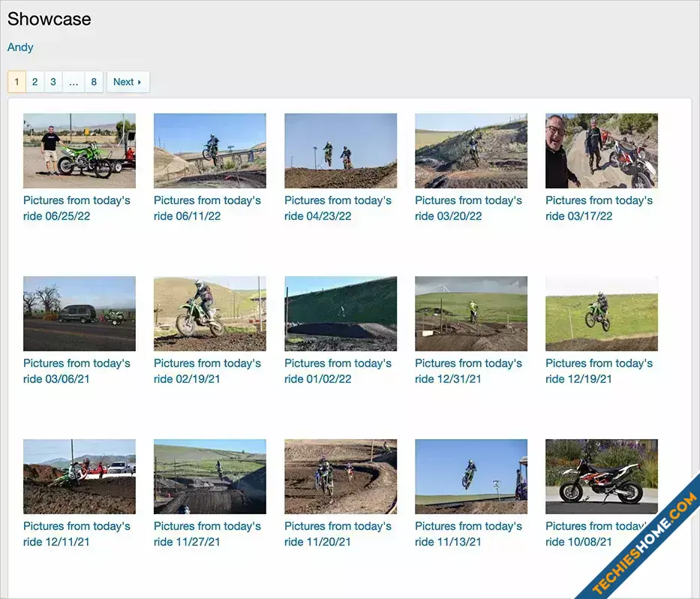Open thumbnail for ride 11/20/21
The height and width of the screenshot is (599, 700).
[341, 477]
